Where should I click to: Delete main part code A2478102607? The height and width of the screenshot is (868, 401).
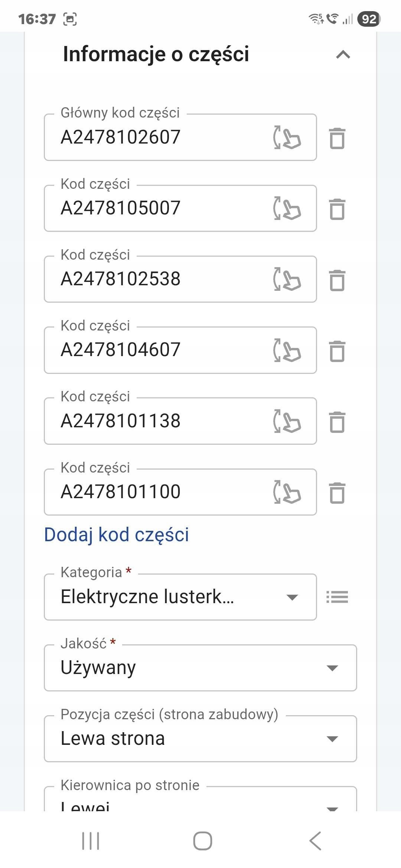(x=337, y=138)
